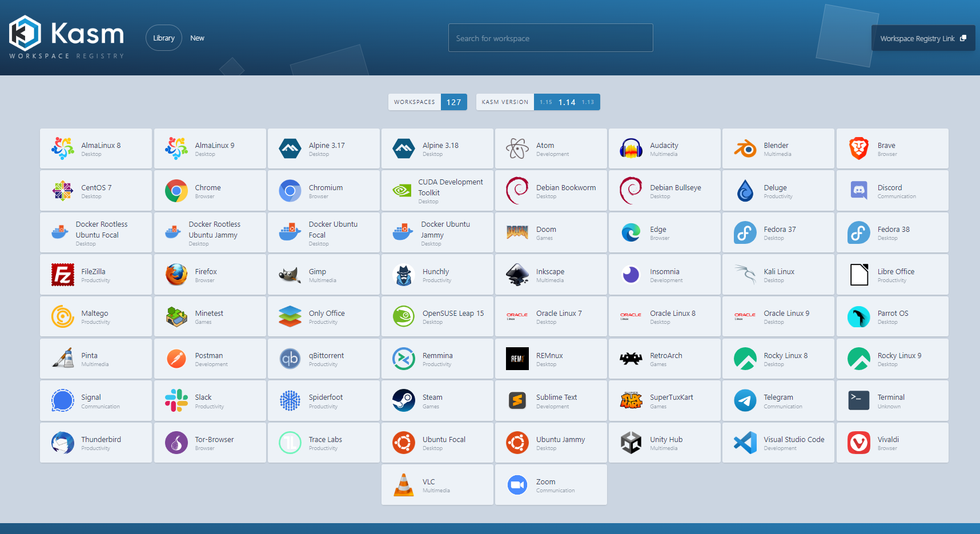Screen dimensions: 980x534
Task: Click the Minetest title
Action: pos(209,313)
